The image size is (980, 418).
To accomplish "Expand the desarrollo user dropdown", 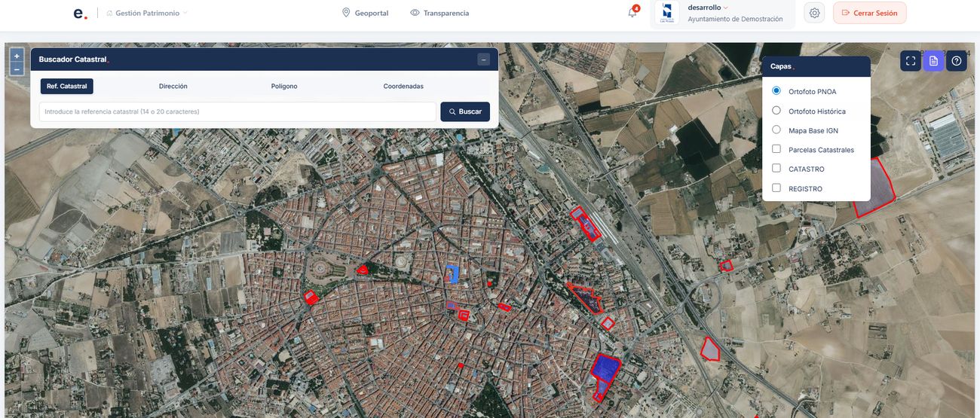I will [x=708, y=8].
